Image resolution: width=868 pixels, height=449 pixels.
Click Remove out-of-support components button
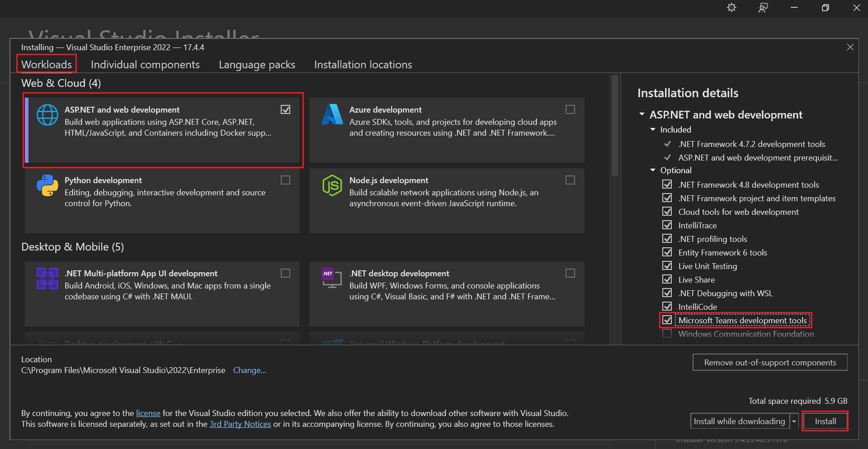(770, 362)
